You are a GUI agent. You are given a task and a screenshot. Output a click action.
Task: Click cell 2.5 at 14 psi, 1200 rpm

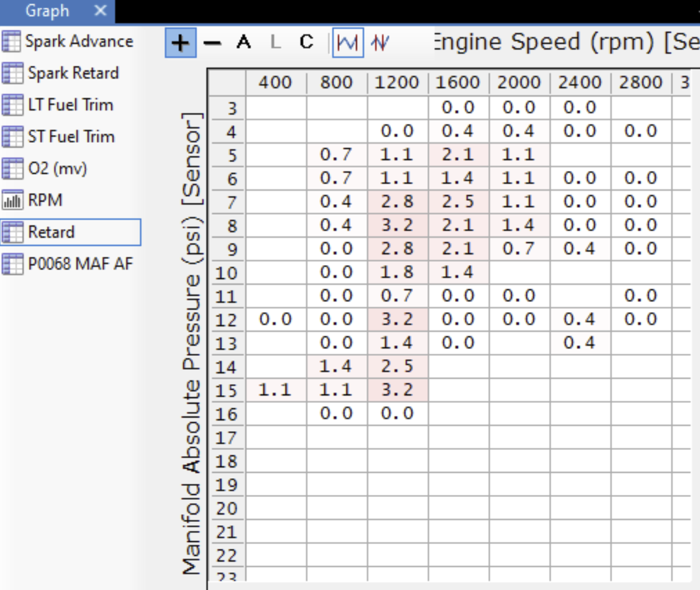(x=397, y=366)
